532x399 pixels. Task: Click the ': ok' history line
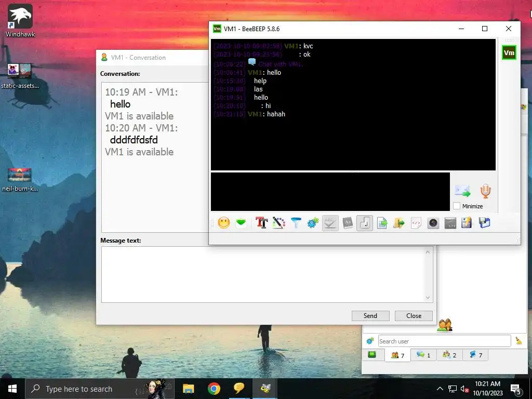[x=304, y=54]
